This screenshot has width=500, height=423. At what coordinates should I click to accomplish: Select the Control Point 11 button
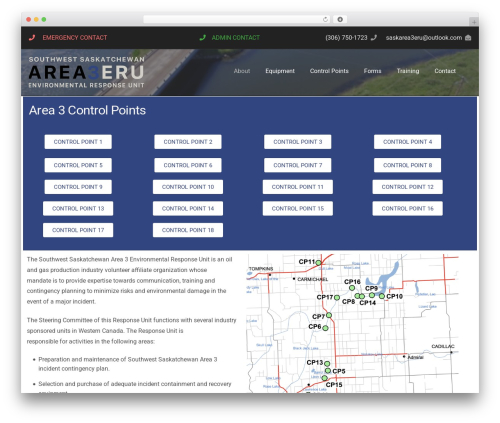(298, 187)
